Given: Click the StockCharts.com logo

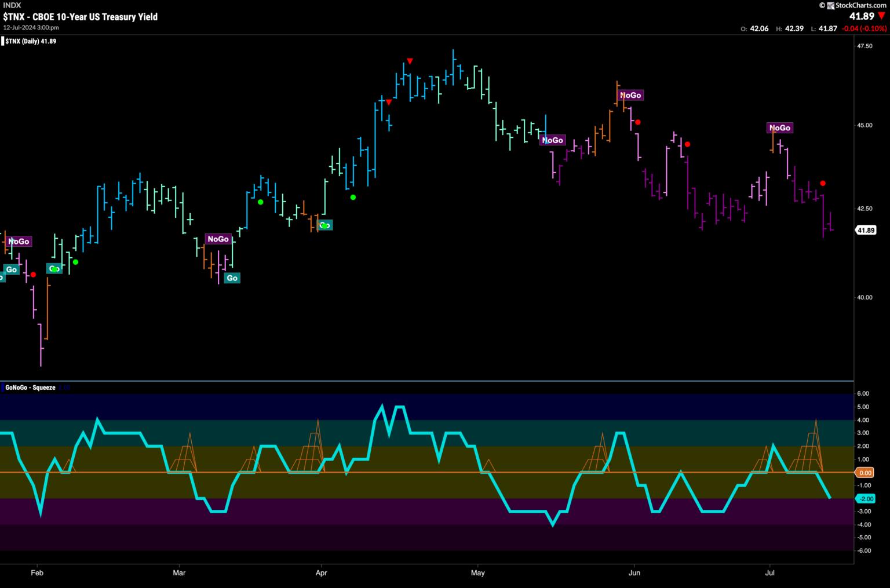Looking at the screenshot, I should click(856, 5).
